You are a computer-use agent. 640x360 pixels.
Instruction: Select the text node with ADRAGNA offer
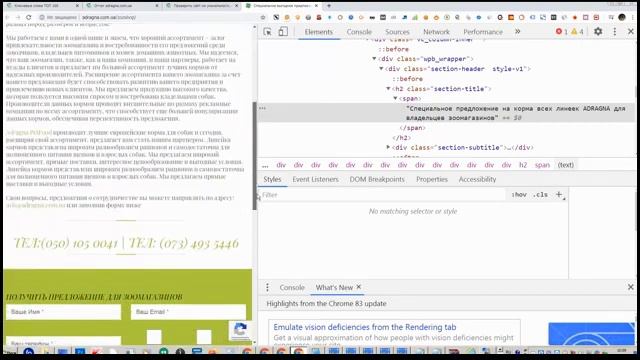tap(515, 113)
